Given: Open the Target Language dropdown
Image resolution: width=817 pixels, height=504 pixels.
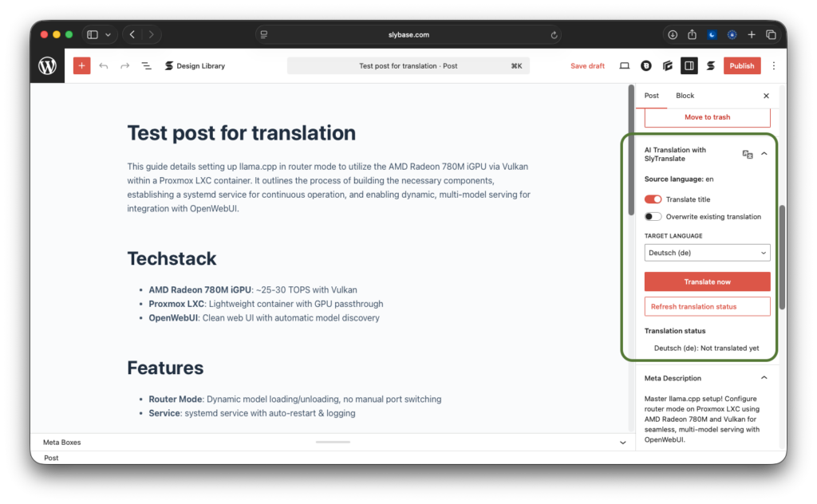Looking at the screenshot, I should click(x=707, y=253).
